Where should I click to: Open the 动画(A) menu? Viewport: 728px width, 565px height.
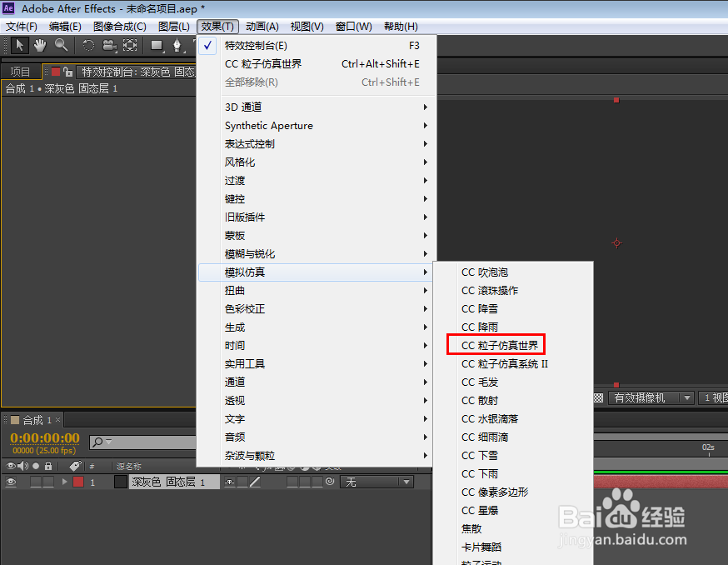tap(262, 27)
